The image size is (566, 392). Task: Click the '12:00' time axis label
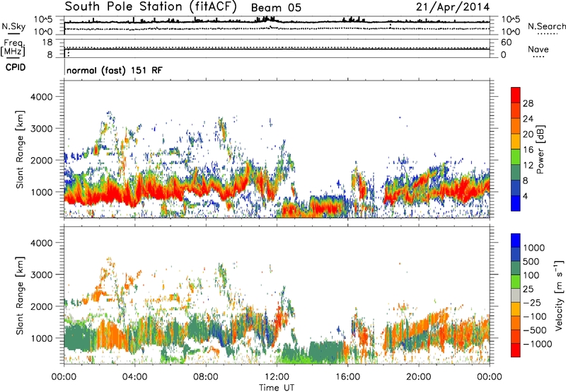277,377
